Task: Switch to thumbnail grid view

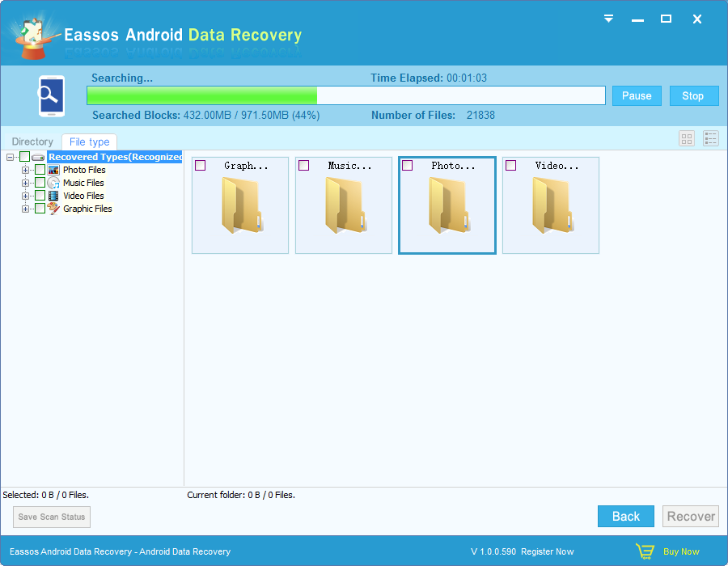Action: [687, 138]
